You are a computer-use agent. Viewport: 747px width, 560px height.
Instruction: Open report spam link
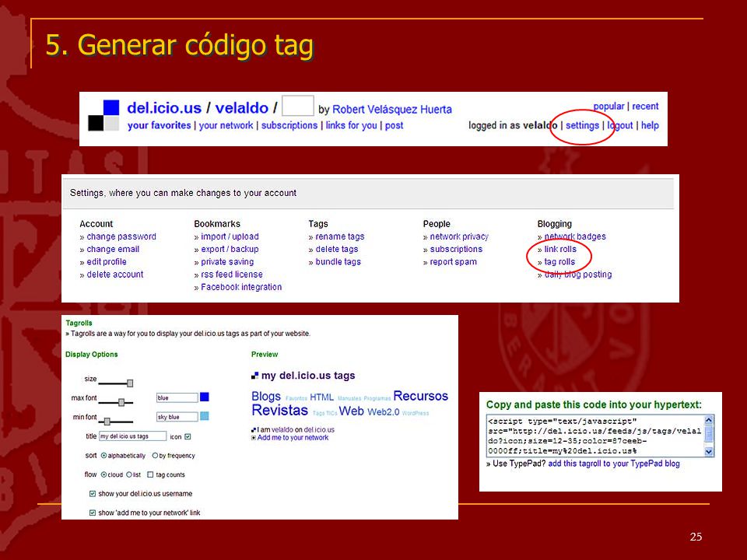click(x=453, y=262)
